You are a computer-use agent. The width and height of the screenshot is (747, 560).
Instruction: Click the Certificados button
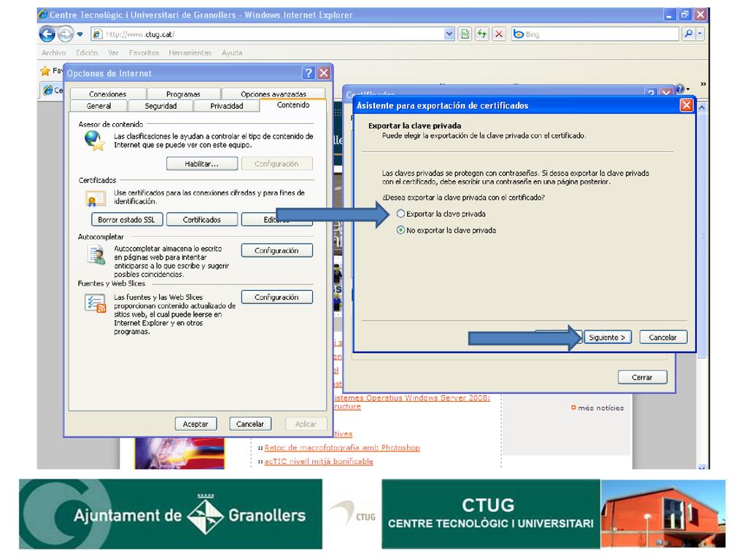(x=202, y=219)
